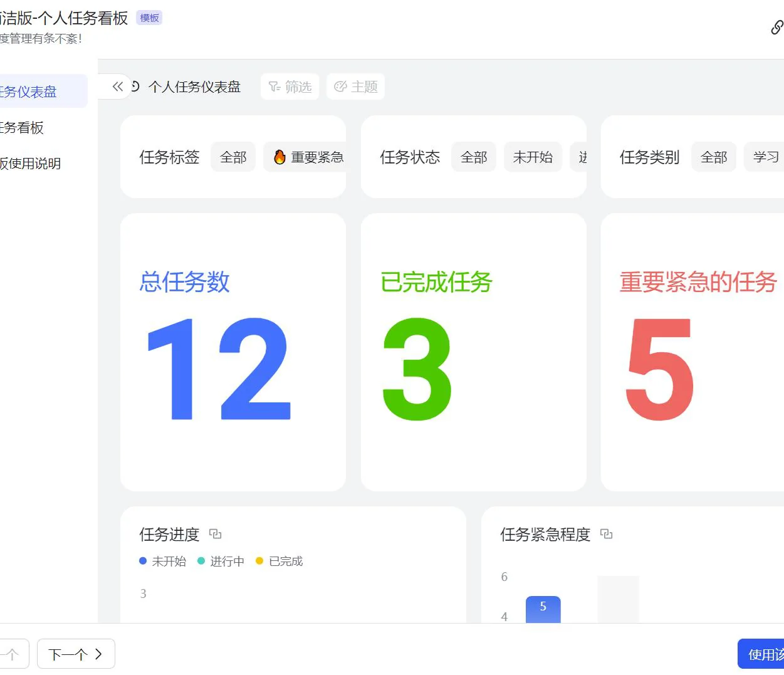Click the 任务标签 filter label
The width and height of the screenshot is (784, 675).
169,157
